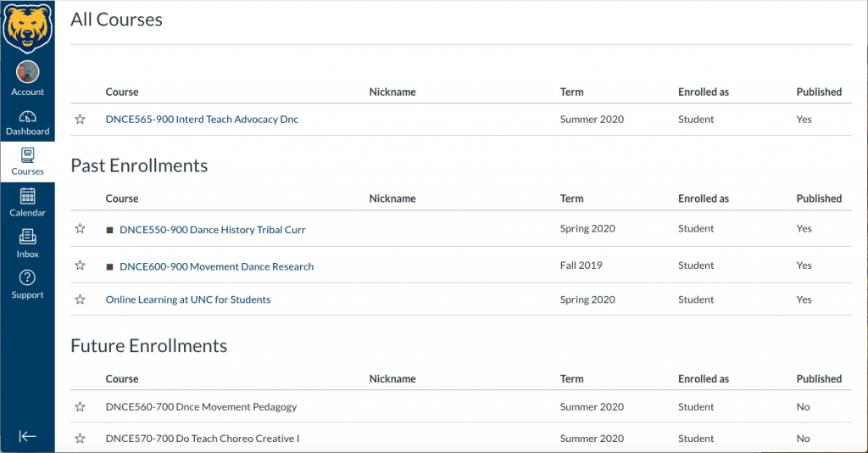Open Online Learning at UNC for Students
The height and width of the screenshot is (453, 868).
(188, 299)
